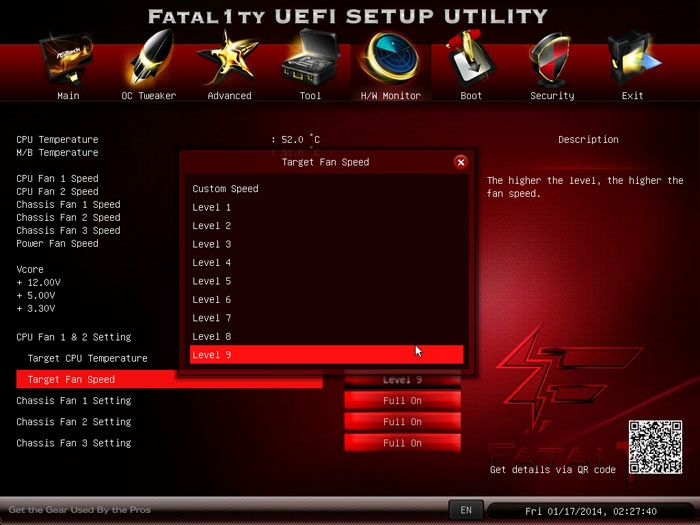
Task: Select Level 6 fan speed
Action: pyautogui.click(x=326, y=300)
